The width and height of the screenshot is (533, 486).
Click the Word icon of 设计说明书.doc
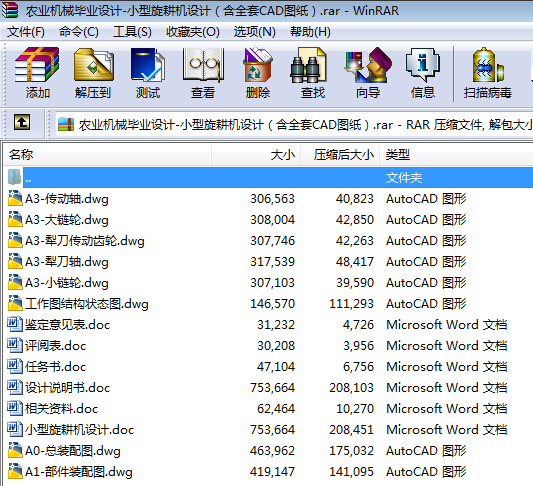(x=15, y=387)
